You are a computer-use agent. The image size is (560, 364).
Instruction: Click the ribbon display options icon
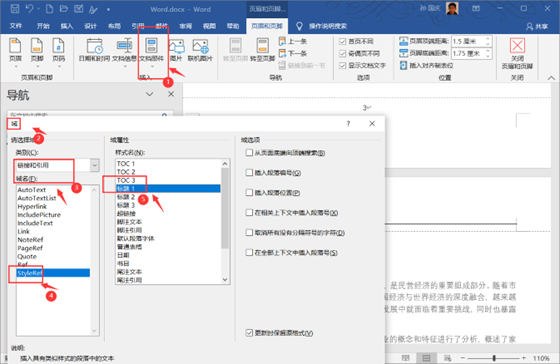(476, 8)
